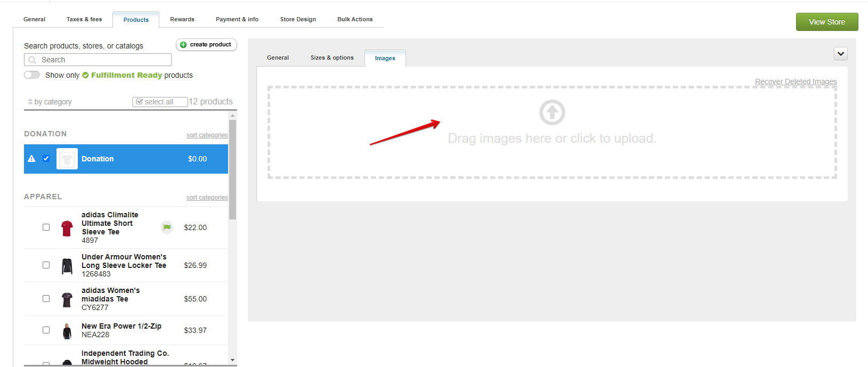Click the green plus icon on create product
868x367 pixels.
tap(183, 45)
